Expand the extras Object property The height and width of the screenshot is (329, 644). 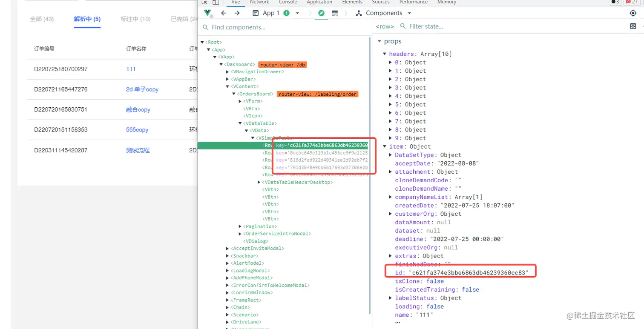tap(391, 256)
